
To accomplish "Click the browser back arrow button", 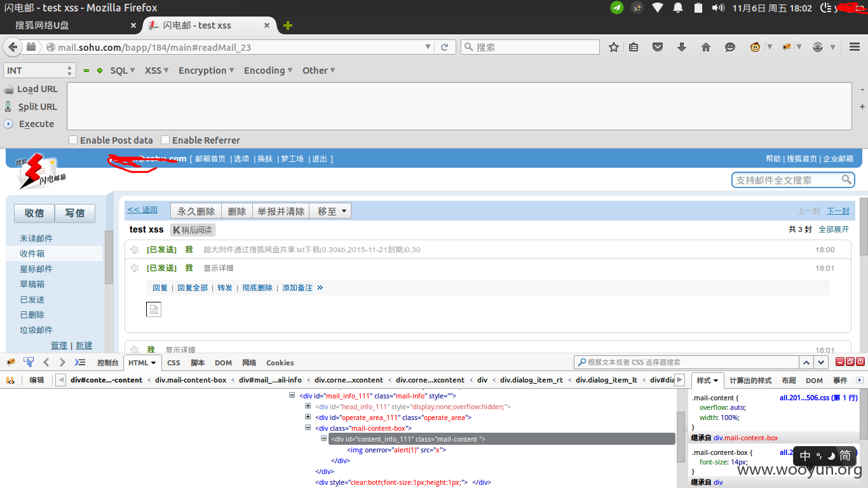I will point(12,47).
